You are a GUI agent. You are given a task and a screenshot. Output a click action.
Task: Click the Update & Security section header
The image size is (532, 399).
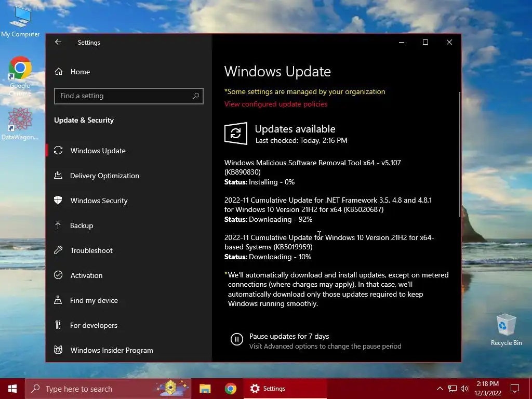point(84,120)
